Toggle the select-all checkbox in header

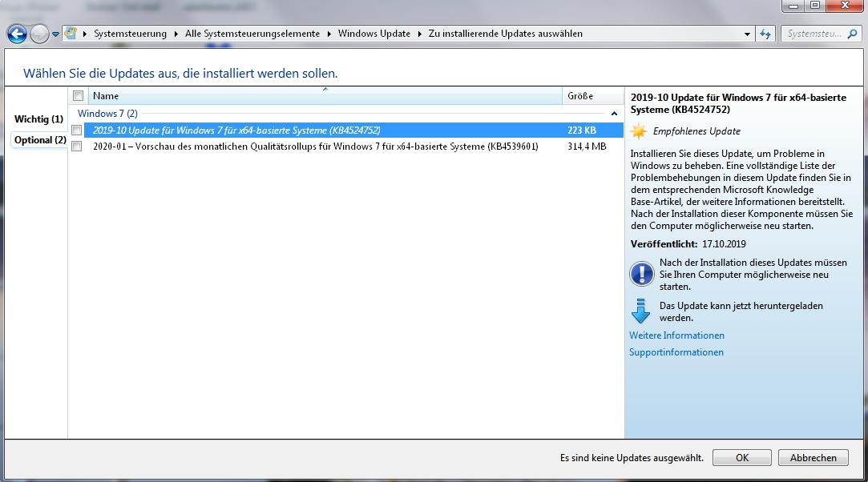pyautogui.click(x=78, y=95)
